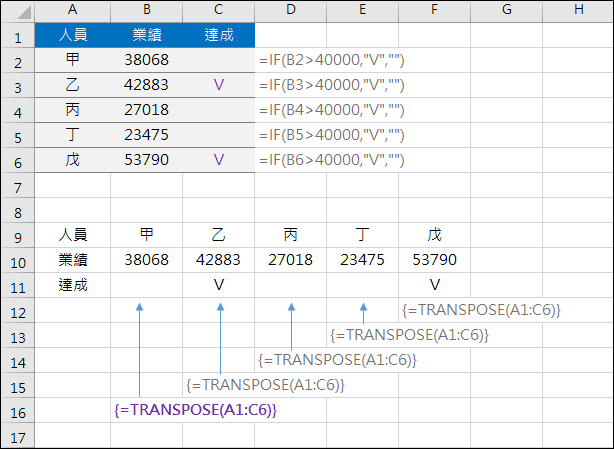Click formula text =IF(B2>40000,"V","")

(331, 60)
